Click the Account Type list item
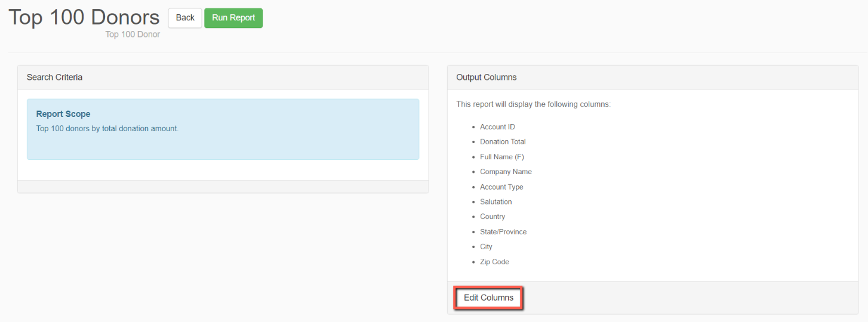 click(x=501, y=187)
